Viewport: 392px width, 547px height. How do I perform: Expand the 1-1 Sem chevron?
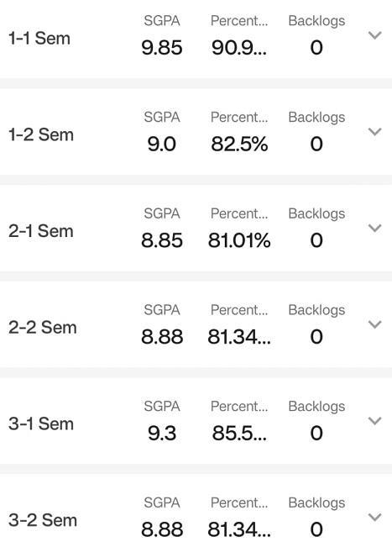tap(374, 35)
